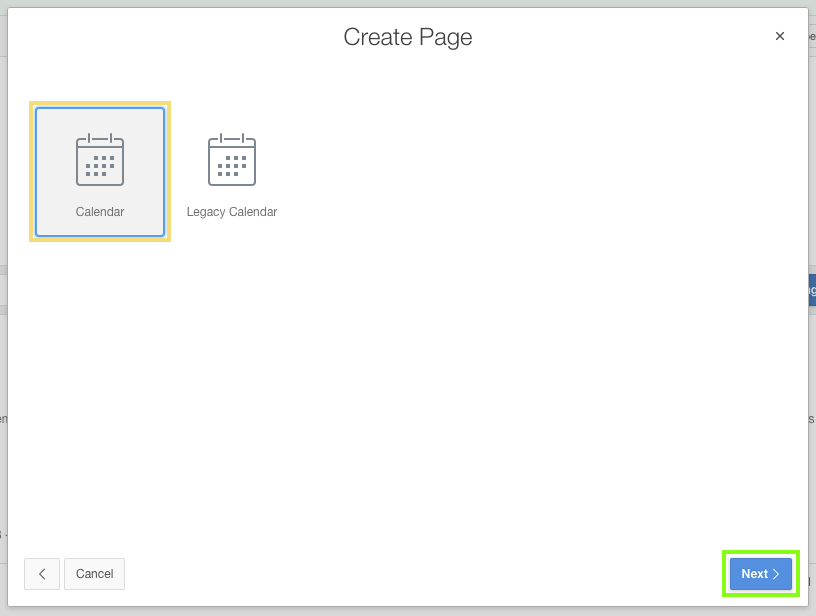Click the blue button behind the dialog edge

pos(811,290)
